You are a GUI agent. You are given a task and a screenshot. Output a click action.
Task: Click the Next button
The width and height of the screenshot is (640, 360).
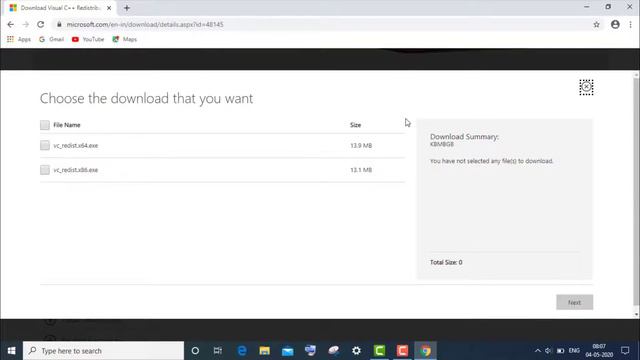[574, 302]
